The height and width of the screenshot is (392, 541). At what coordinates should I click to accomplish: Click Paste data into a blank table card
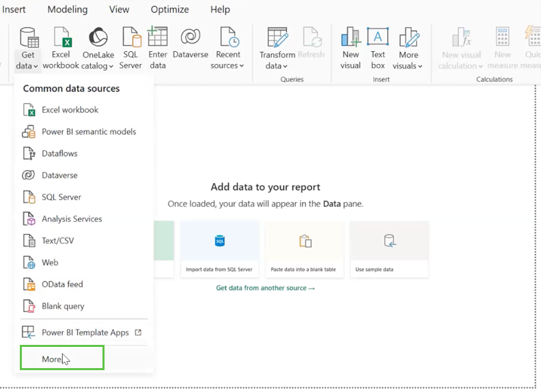(305, 249)
